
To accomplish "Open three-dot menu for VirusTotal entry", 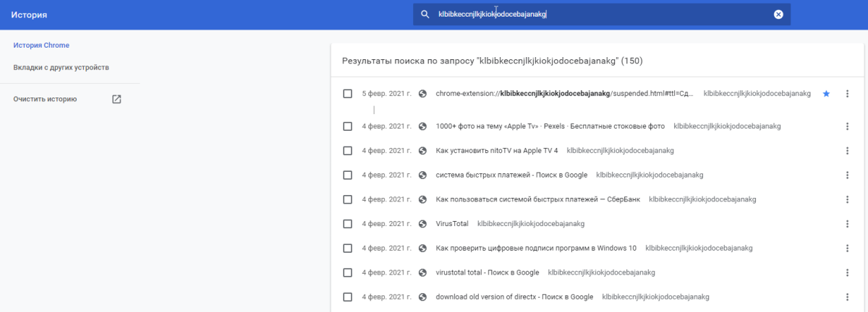I will click(847, 224).
